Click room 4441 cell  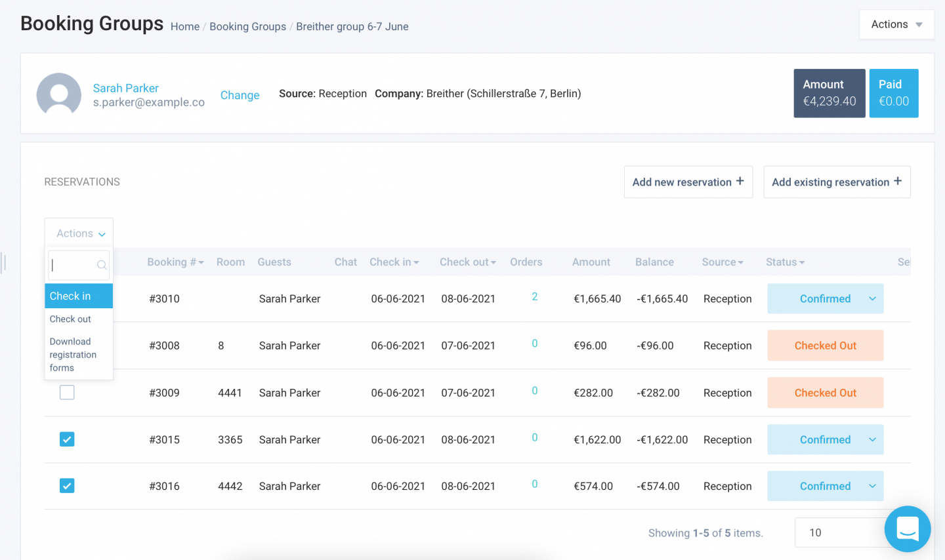click(x=230, y=393)
